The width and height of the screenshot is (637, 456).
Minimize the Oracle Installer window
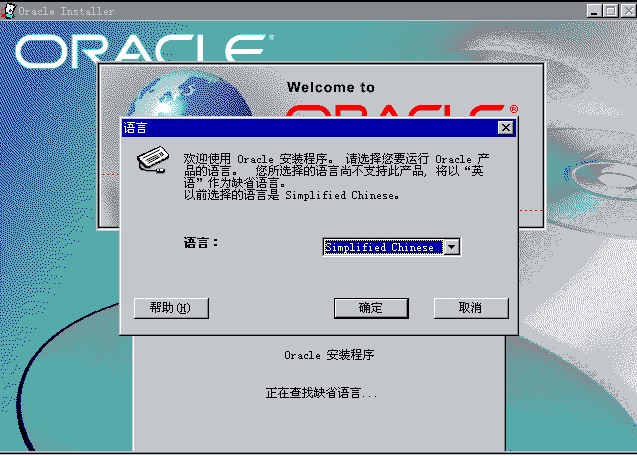[594, 11]
